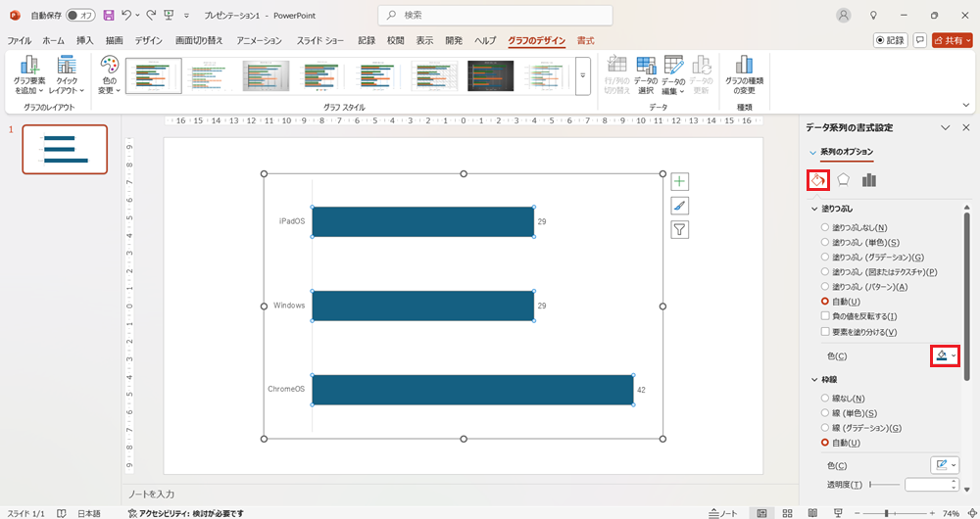Open border color dropdown
The height and width of the screenshot is (519, 980).
(x=945, y=465)
